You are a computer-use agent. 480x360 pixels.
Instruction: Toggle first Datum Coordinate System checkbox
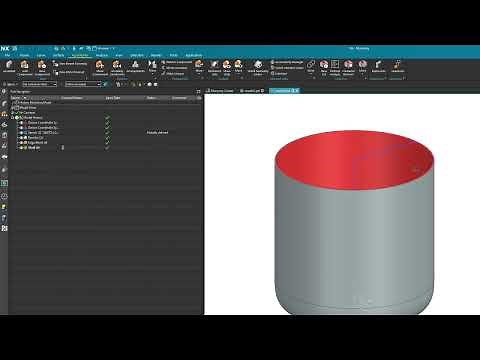[x=21, y=123]
